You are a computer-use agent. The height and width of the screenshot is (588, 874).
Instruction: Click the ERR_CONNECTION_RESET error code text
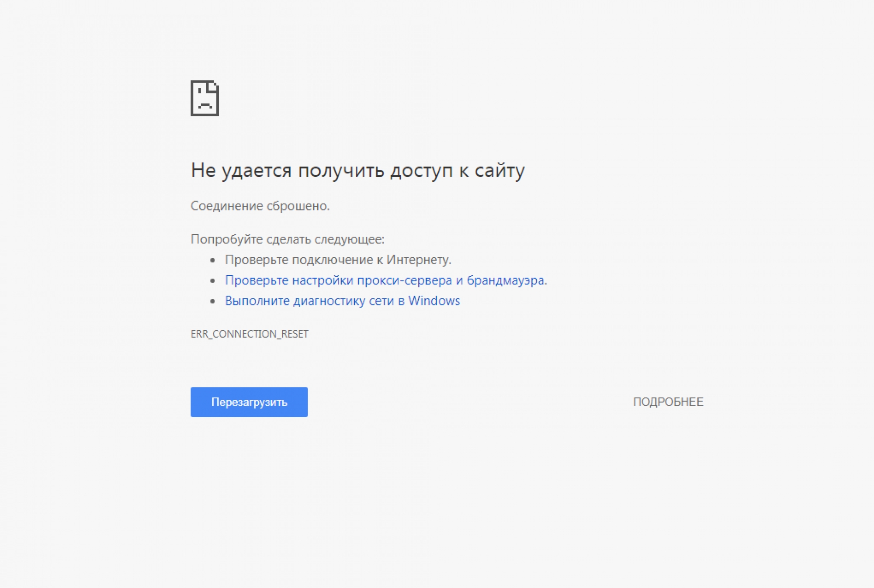click(x=250, y=334)
